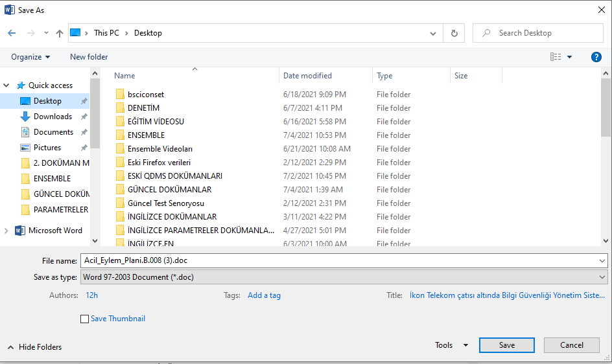Click the Add a tag link
This screenshot has height=364, width=612.
[x=264, y=295]
